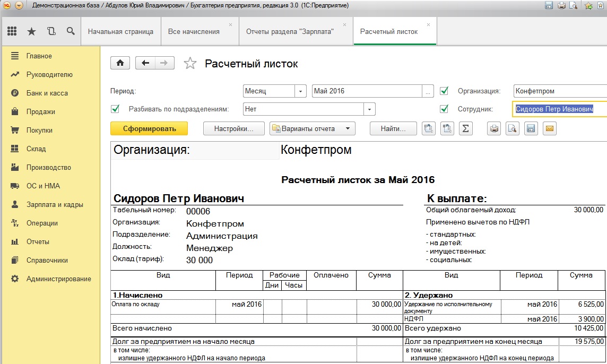Click the title bar star with green arrow
607x364 pixels.
click(x=589, y=5)
